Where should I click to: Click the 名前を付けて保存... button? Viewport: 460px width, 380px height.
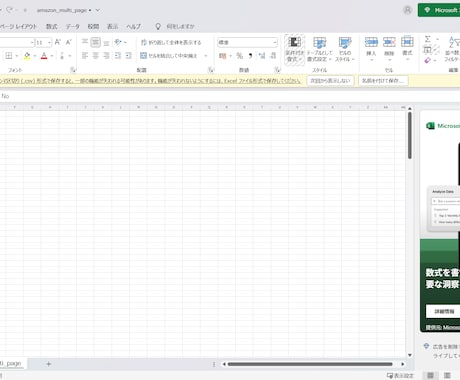click(x=383, y=81)
